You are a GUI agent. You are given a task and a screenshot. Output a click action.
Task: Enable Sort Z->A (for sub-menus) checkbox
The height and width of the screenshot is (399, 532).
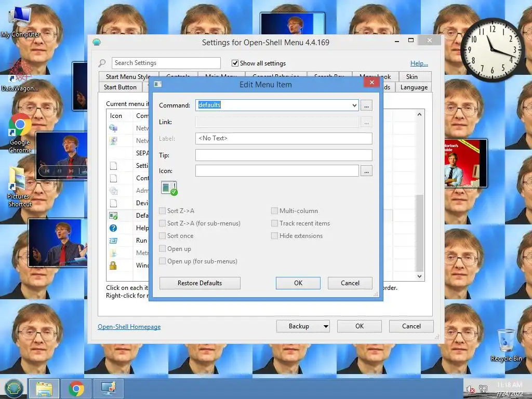pos(162,223)
